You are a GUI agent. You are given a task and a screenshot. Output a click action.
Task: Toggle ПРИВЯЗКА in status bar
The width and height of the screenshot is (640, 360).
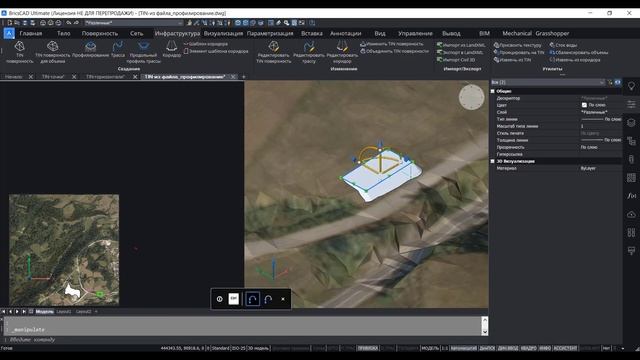tap(367, 348)
